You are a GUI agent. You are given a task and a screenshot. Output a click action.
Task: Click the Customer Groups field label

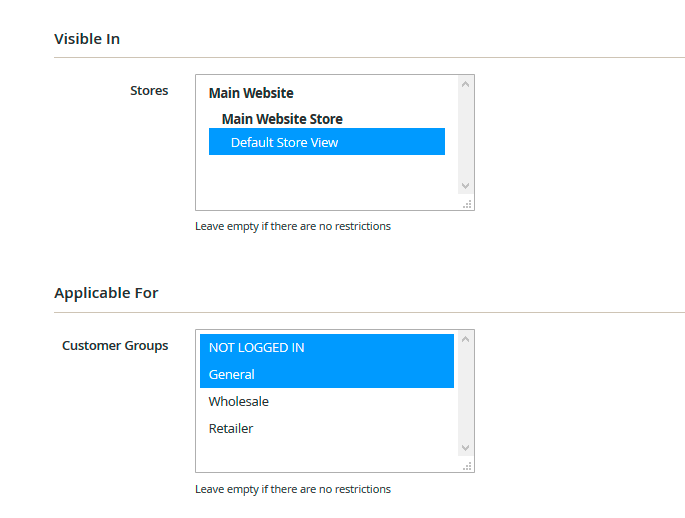coord(115,346)
